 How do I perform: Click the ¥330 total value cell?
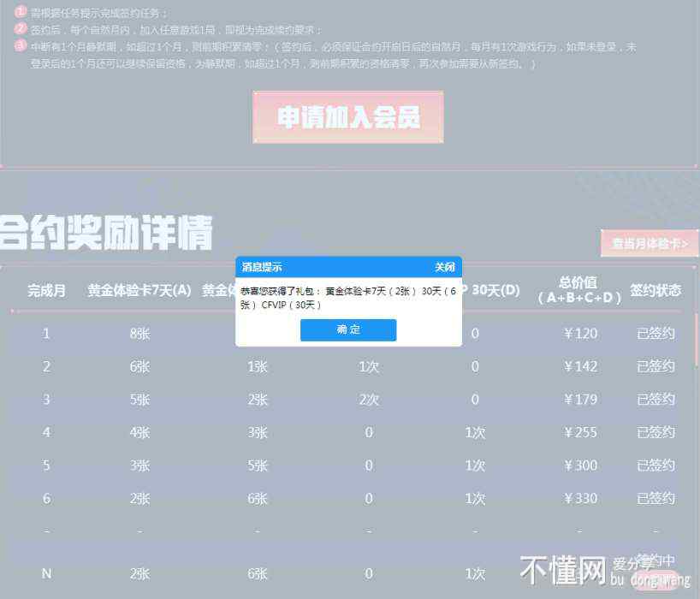tap(580, 499)
